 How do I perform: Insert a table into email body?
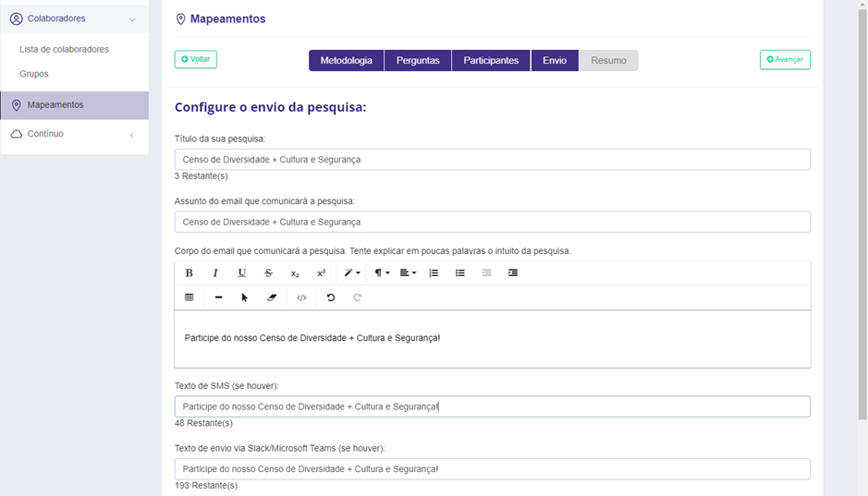click(x=189, y=297)
